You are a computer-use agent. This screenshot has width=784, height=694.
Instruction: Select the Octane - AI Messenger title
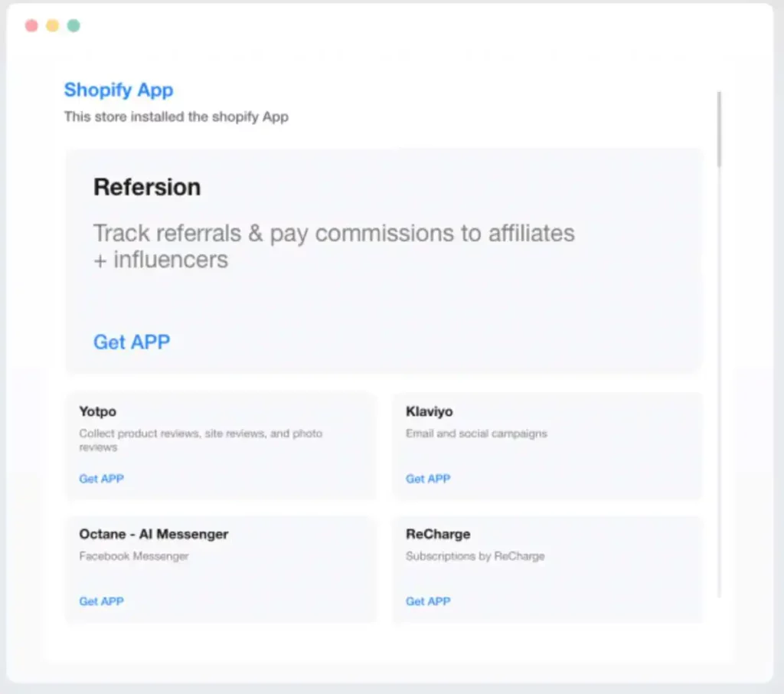pos(153,535)
